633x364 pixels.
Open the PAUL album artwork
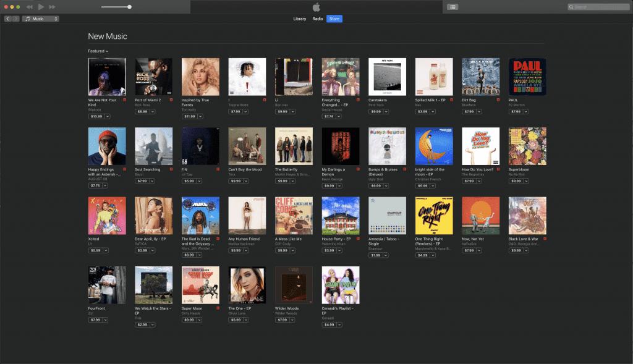pyautogui.click(x=528, y=77)
